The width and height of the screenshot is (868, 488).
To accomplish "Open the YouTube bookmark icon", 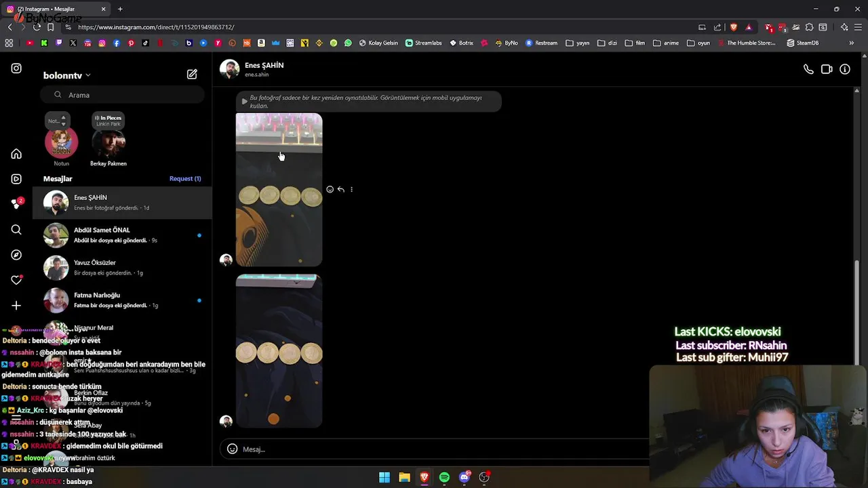I will pyautogui.click(x=30, y=43).
